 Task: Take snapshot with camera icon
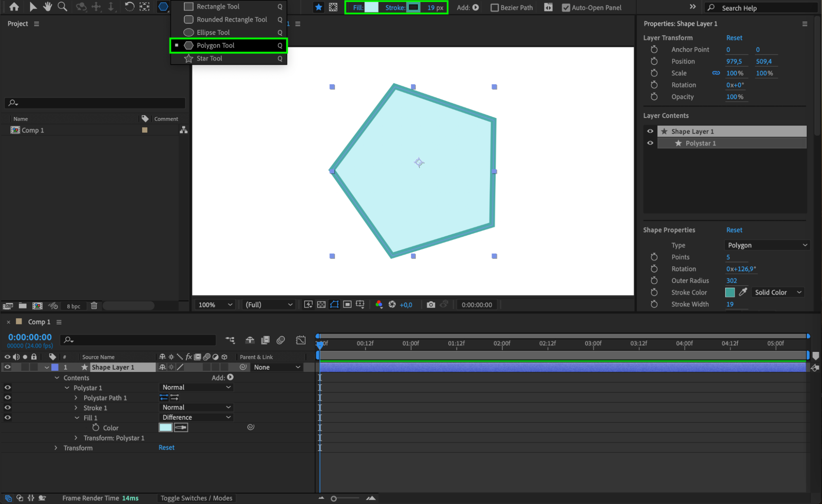pos(431,305)
